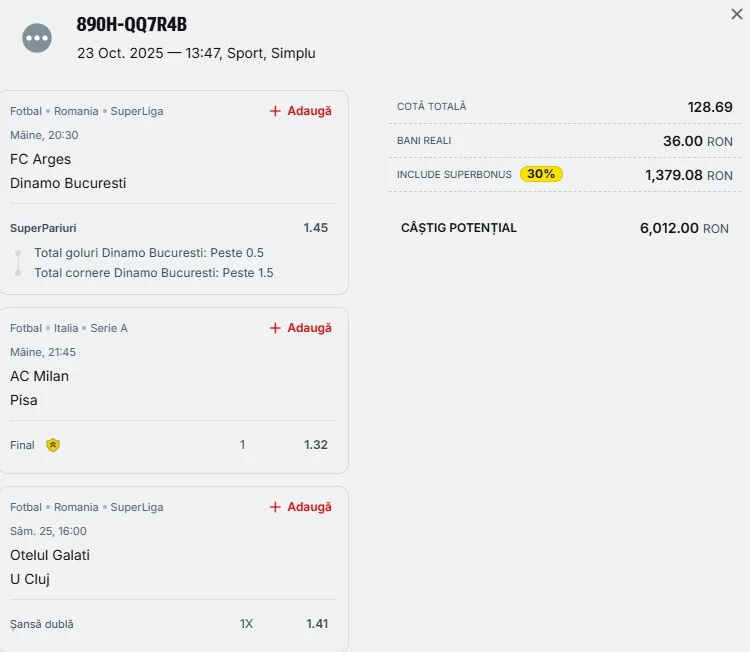Close the bet slip details panel
This screenshot has width=750, height=652.
(x=737, y=14)
